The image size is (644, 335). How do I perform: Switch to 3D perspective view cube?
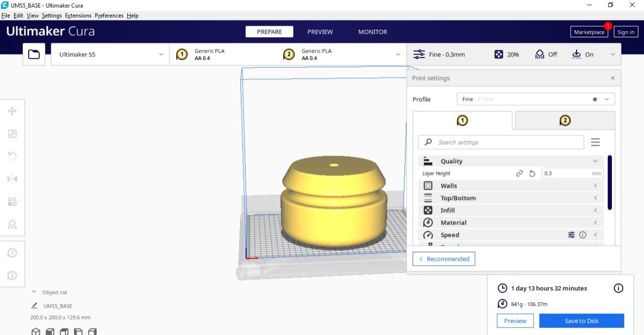tap(36, 331)
